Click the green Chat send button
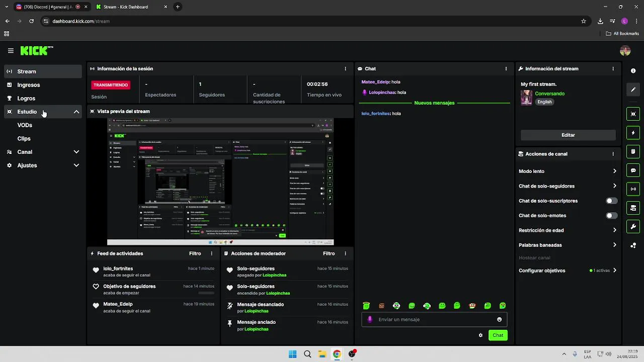The height and width of the screenshot is (362, 644). point(498,335)
